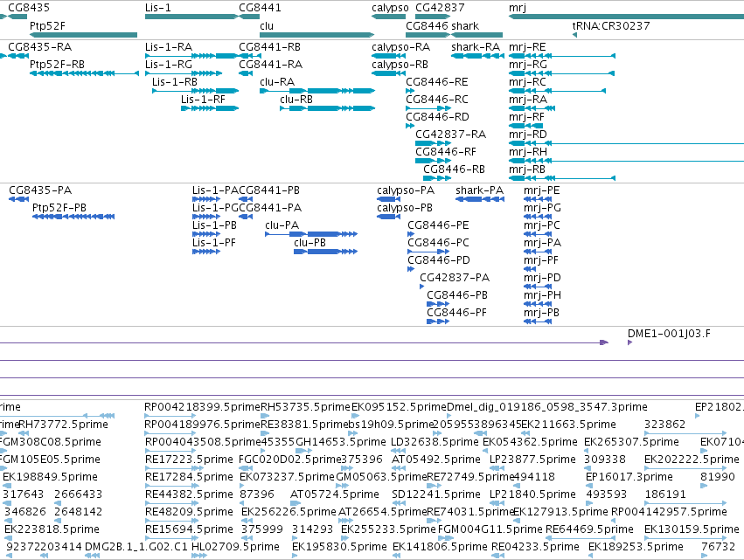Click the CG8446-PC protein
Viewport: 744px width, 560px height.
[428, 252]
